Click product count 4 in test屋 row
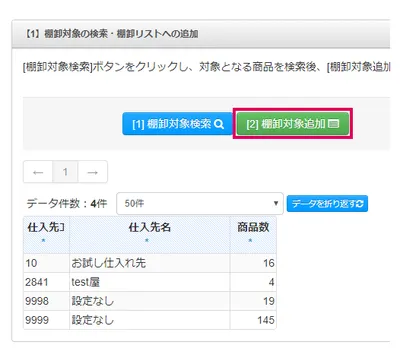The image size is (400, 360). point(253,282)
